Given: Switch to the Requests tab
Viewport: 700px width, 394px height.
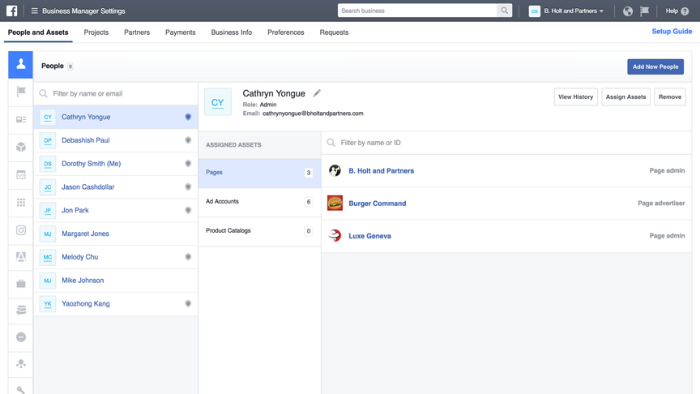Looking at the screenshot, I should [x=334, y=32].
